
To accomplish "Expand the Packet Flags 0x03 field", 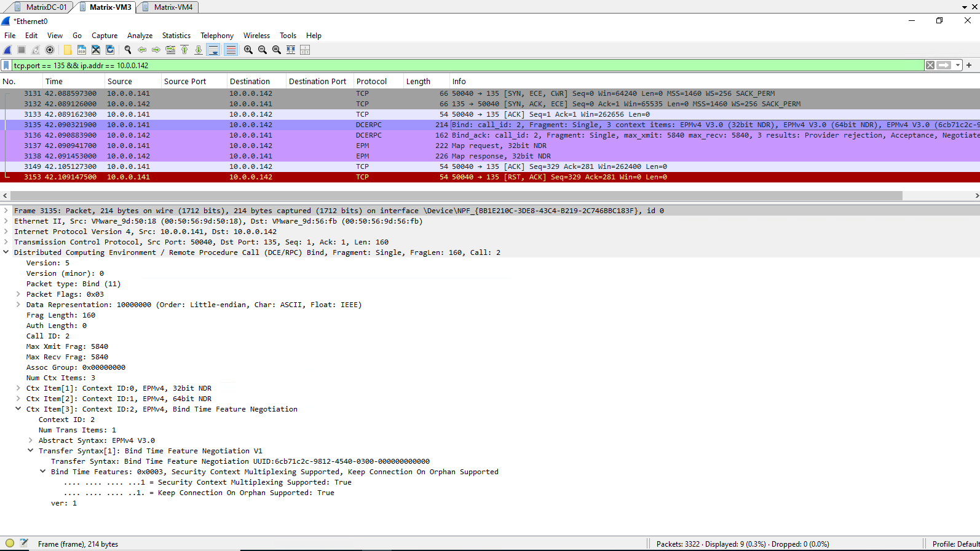I will point(18,294).
